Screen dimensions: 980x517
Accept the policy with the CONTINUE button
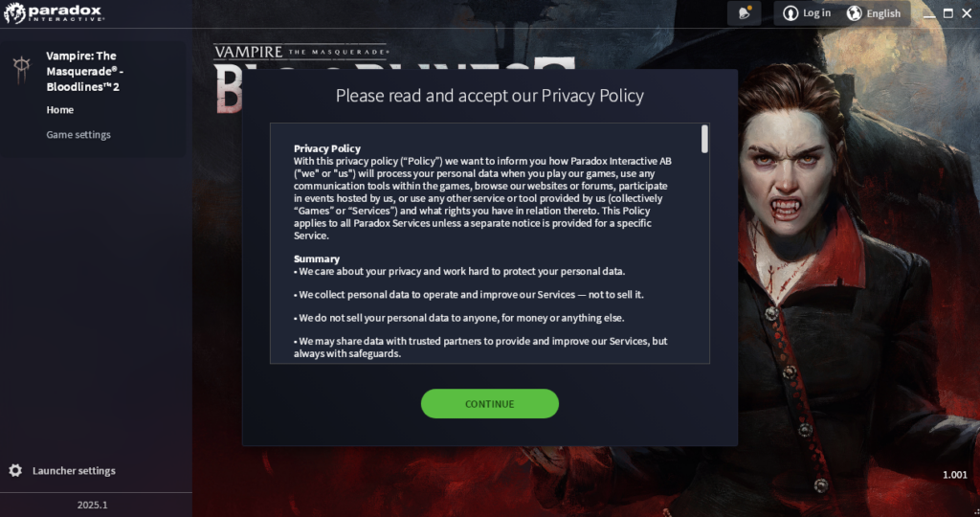[489, 404]
